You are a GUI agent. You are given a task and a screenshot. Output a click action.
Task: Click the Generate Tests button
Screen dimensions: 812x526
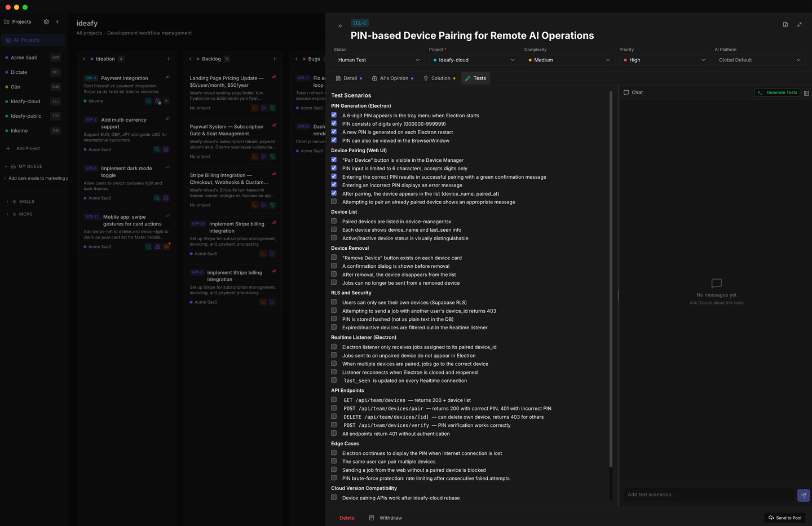(x=778, y=92)
